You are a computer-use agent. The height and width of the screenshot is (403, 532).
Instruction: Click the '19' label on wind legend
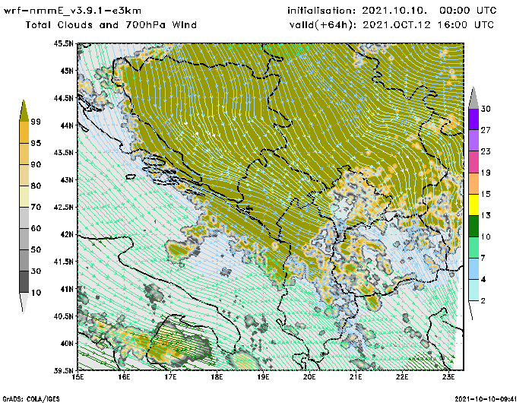tap(486, 173)
